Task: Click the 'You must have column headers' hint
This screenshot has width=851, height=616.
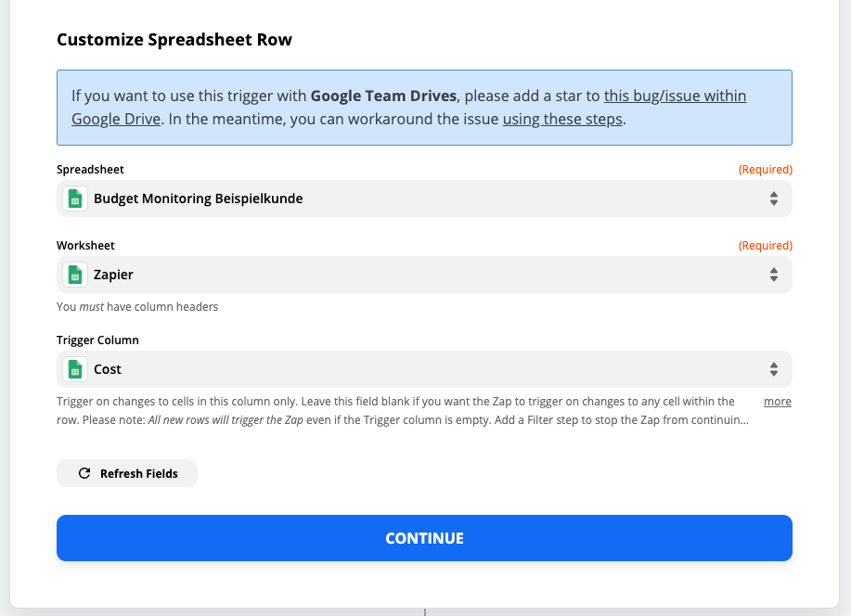Action: pos(137,307)
